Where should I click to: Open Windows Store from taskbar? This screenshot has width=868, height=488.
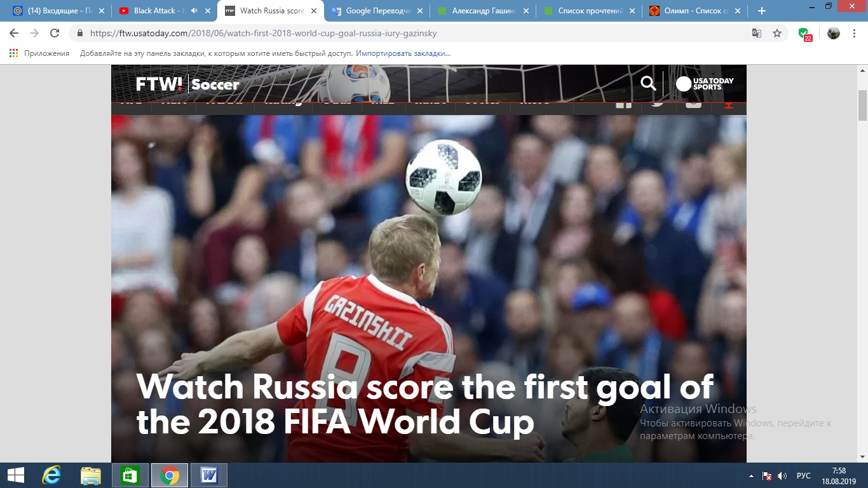point(130,475)
